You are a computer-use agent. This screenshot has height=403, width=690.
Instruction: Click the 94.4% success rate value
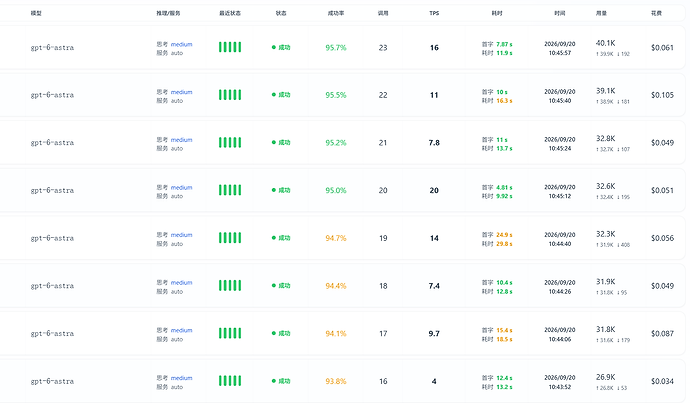tap(336, 286)
